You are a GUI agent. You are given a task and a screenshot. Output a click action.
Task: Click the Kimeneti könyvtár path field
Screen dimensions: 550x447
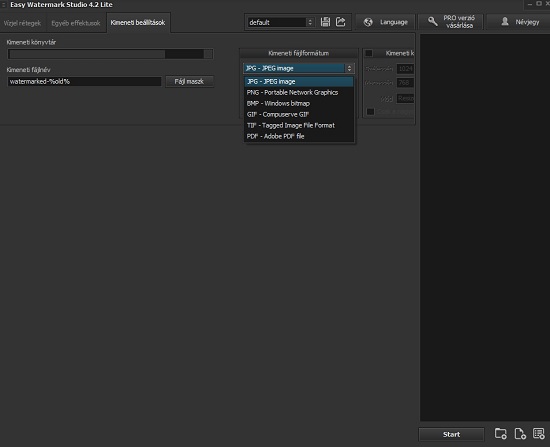[x=106, y=54]
